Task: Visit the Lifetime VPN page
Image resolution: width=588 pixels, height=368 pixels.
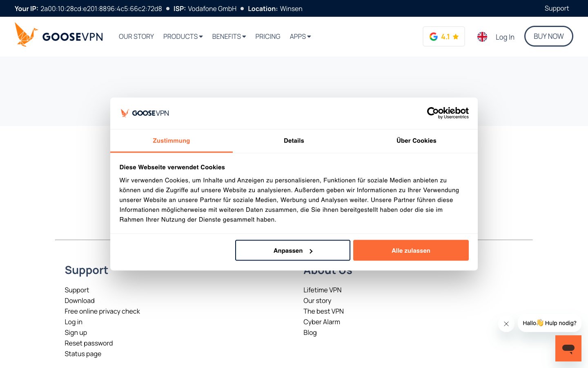Action: point(322,290)
